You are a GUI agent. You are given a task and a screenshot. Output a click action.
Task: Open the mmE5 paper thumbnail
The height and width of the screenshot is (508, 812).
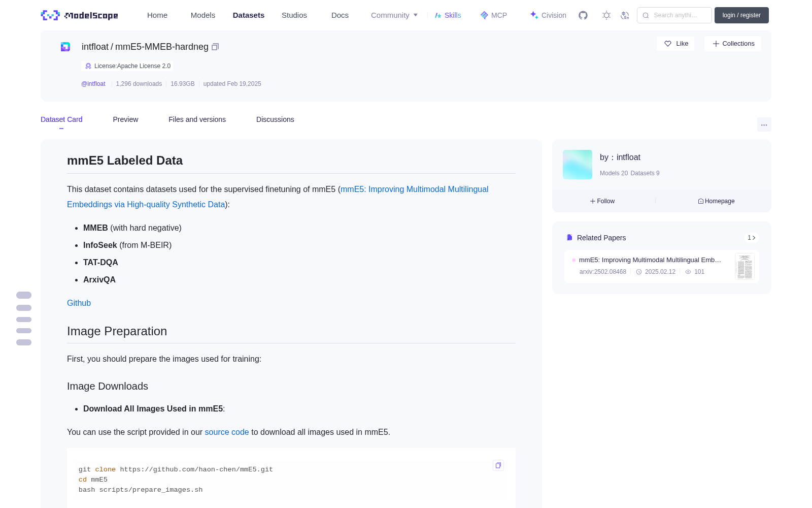click(x=745, y=266)
